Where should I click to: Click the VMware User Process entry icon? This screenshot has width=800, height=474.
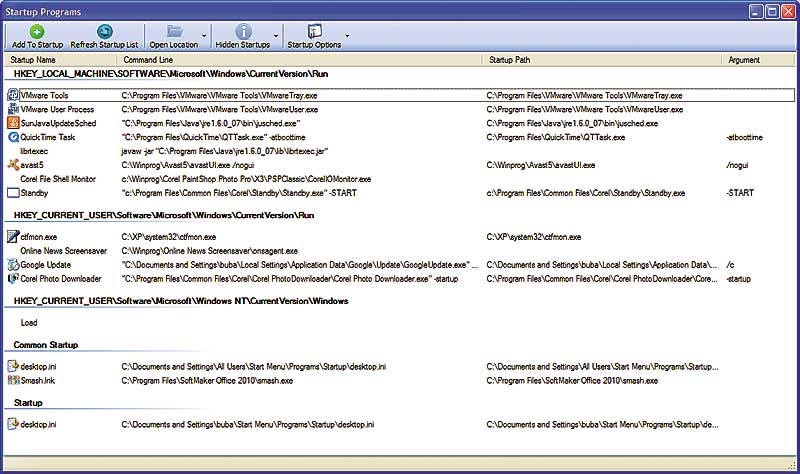point(13,109)
